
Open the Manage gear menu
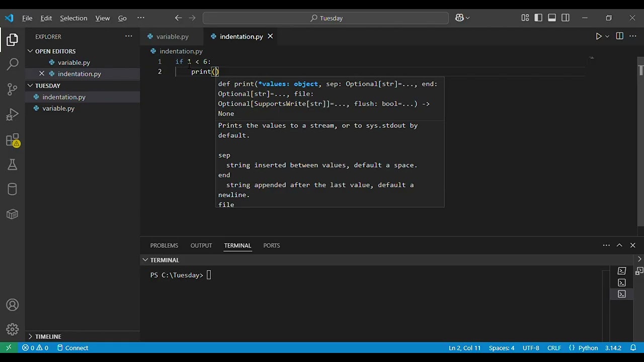click(13, 330)
